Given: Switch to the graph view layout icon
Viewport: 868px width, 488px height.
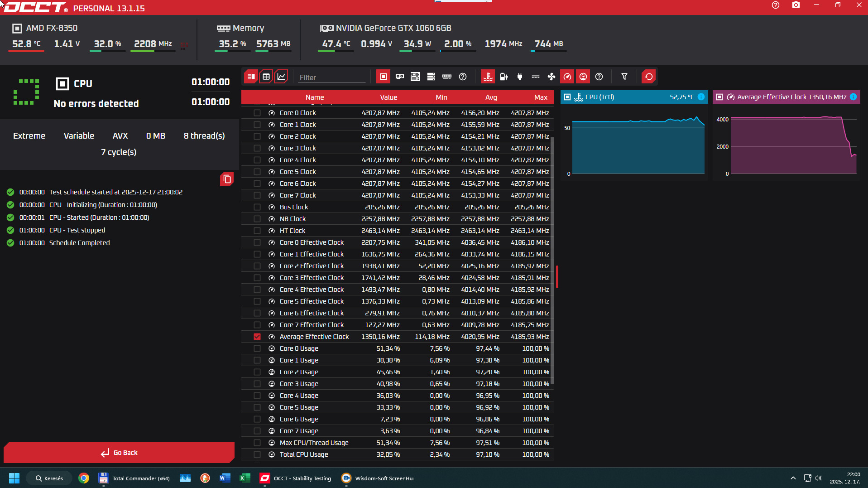Looking at the screenshot, I should coord(281,77).
